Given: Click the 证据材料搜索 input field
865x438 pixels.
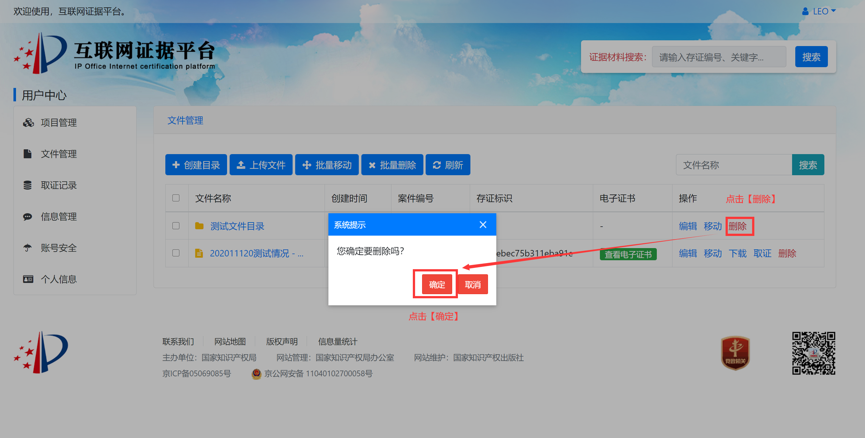Looking at the screenshot, I should pyautogui.click(x=720, y=57).
